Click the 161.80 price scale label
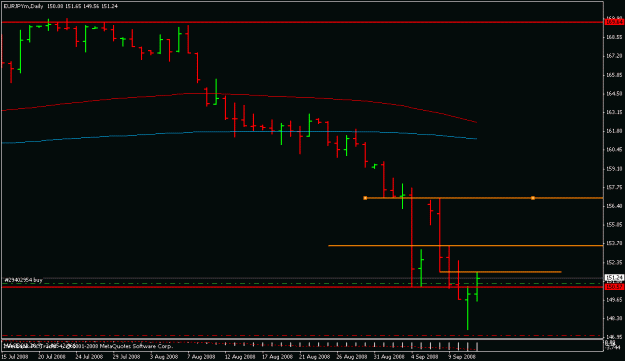Image resolution: width=625 pixels, height=361 pixels. [614, 131]
